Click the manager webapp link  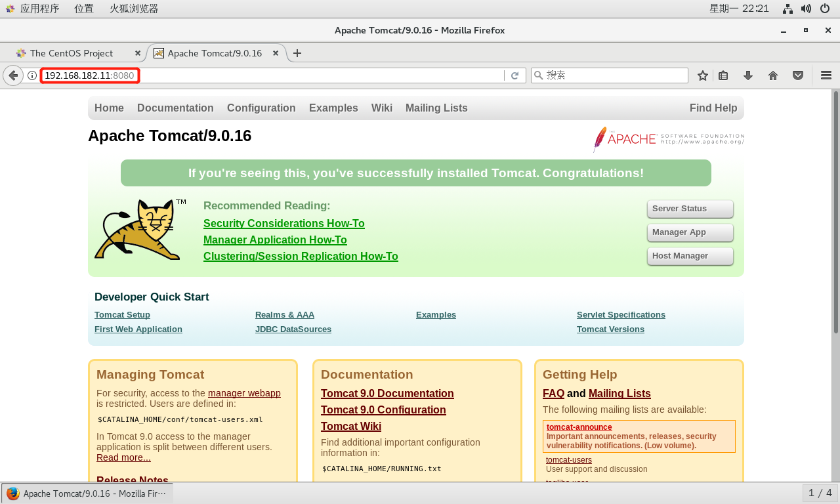click(244, 393)
